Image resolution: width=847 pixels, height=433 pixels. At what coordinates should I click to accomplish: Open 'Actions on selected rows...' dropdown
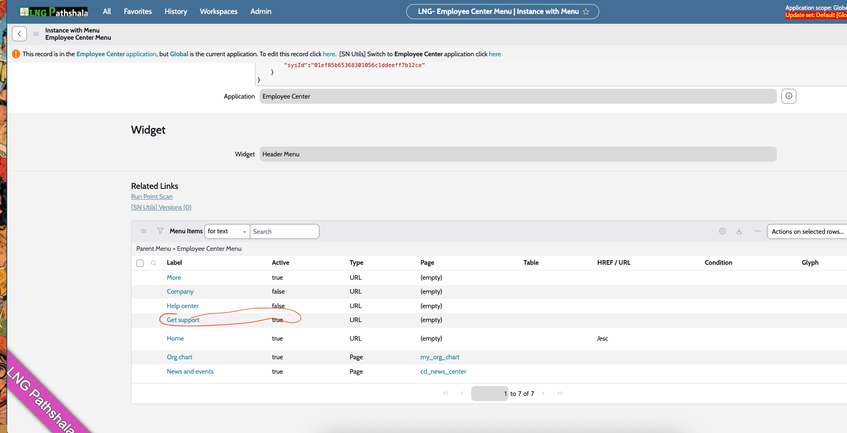coord(807,231)
